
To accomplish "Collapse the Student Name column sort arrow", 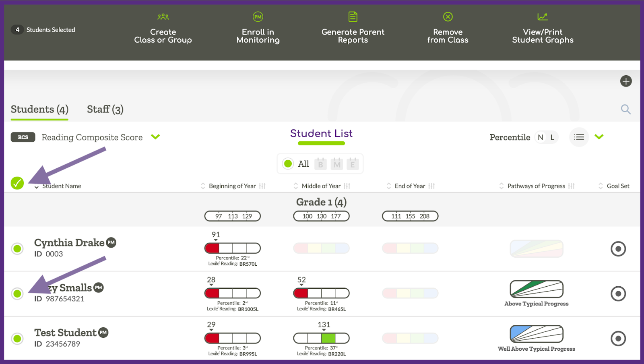I will coord(36,187).
